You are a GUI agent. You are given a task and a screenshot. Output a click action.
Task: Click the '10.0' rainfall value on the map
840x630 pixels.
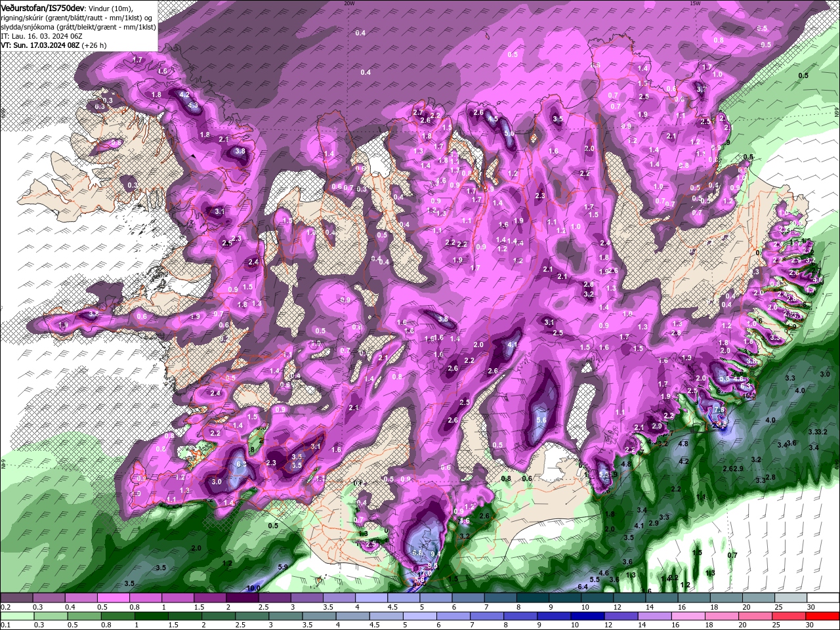point(253,588)
